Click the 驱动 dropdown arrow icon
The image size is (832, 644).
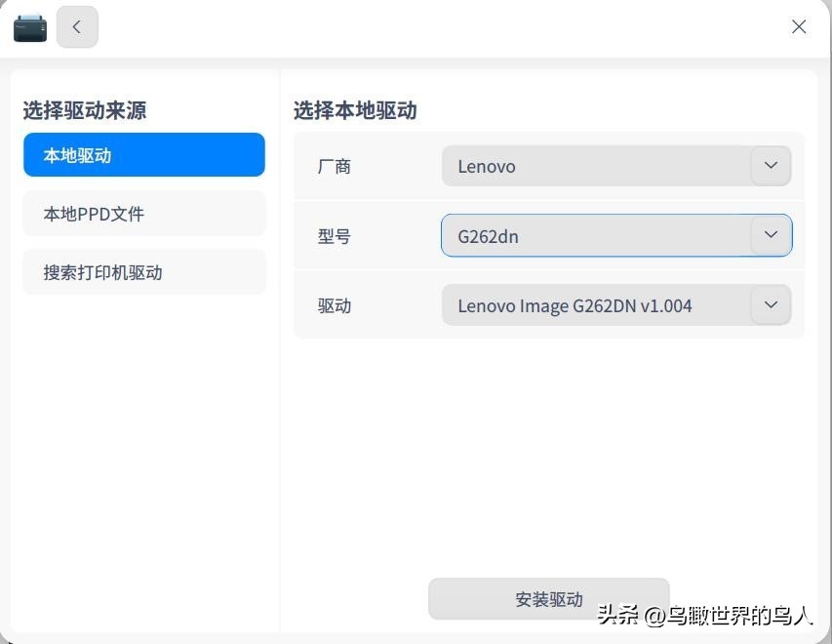coord(770,305)
